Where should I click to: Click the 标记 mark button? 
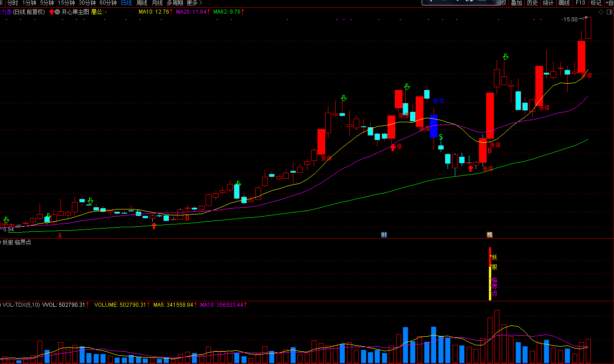(x=596, y=3)
